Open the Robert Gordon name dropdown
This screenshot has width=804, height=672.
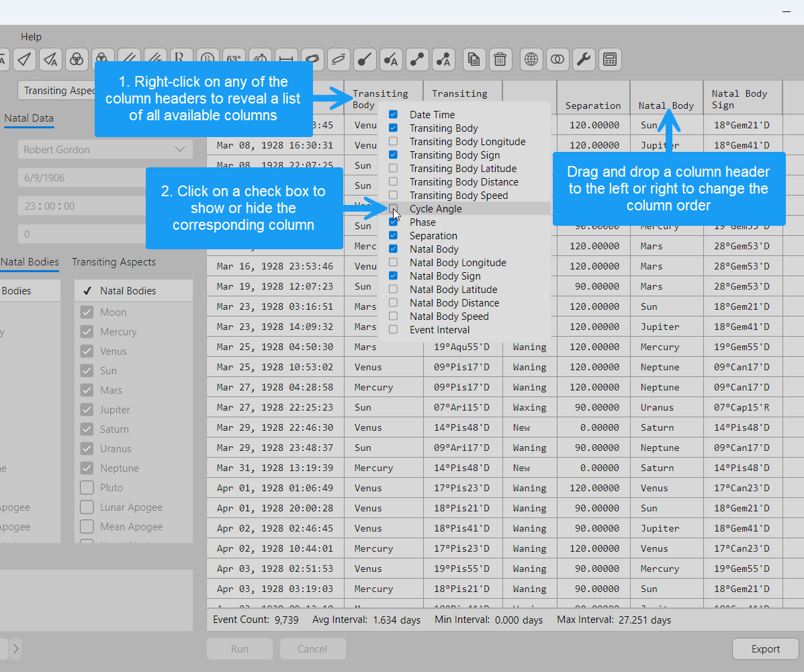105,149
